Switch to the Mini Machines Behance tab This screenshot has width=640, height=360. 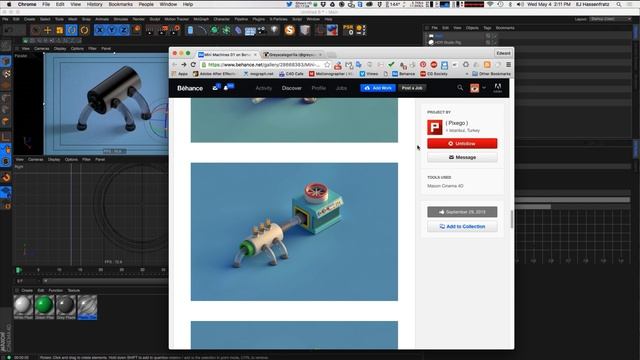pos(227,54)
